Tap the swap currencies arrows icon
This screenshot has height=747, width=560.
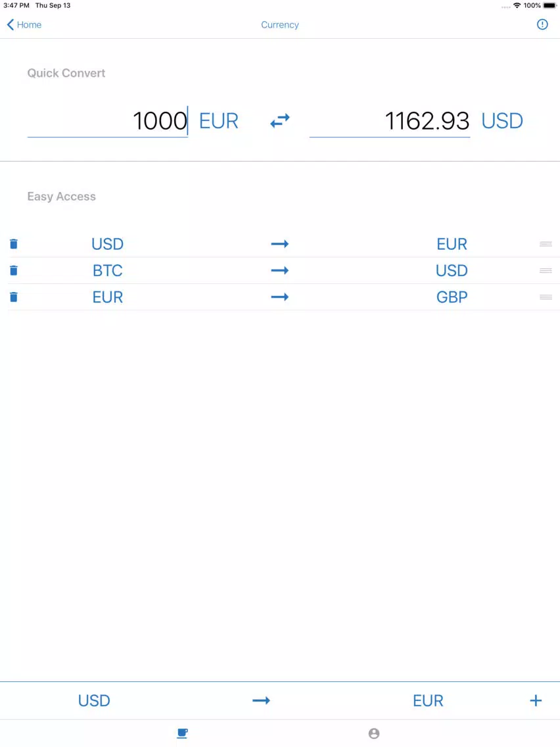[279, 120]
